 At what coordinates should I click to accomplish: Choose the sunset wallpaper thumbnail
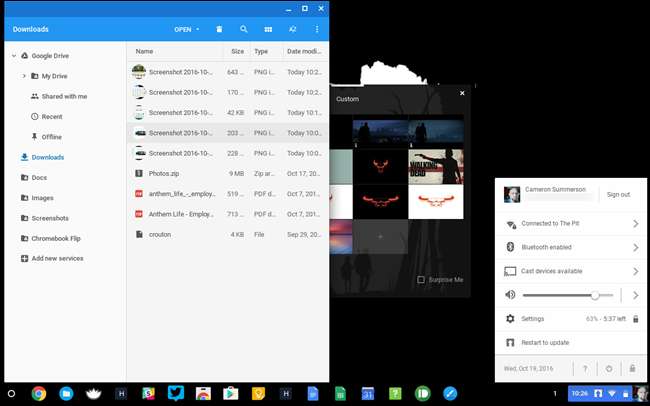341,236
